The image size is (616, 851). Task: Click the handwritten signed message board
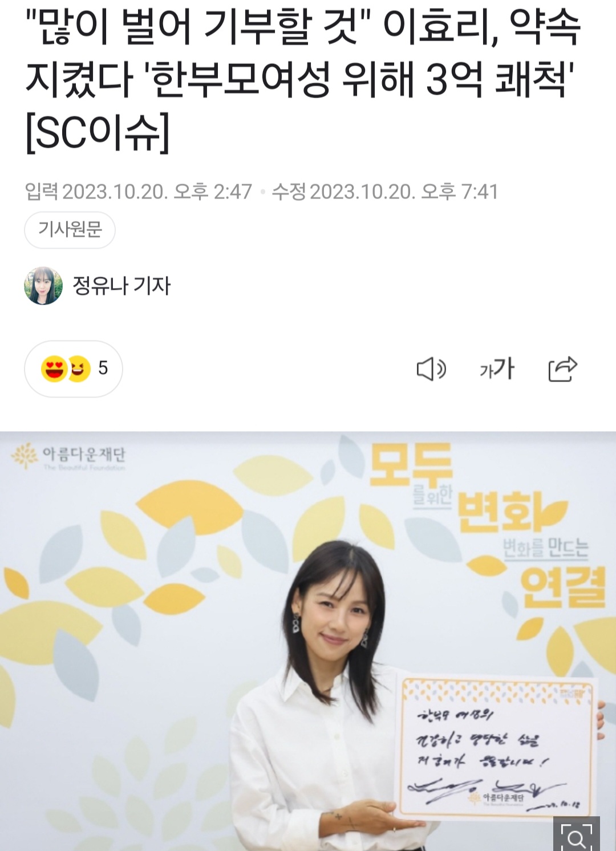click(497, 747)
